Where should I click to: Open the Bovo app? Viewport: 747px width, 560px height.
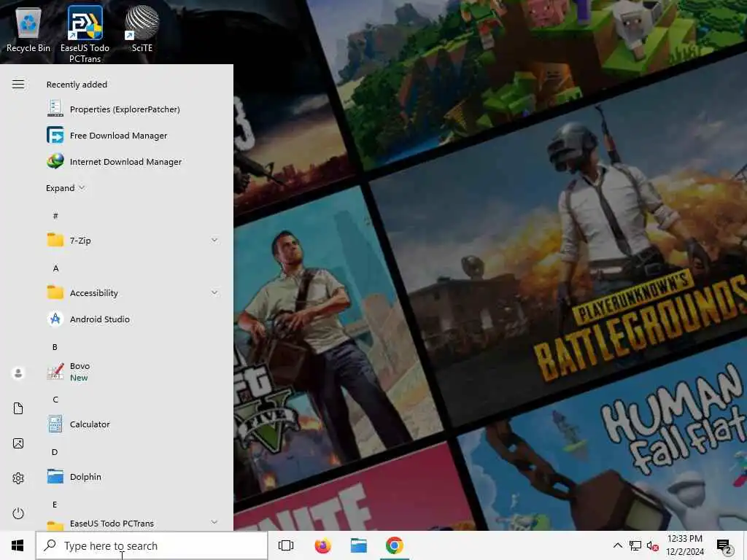(133, 371)
